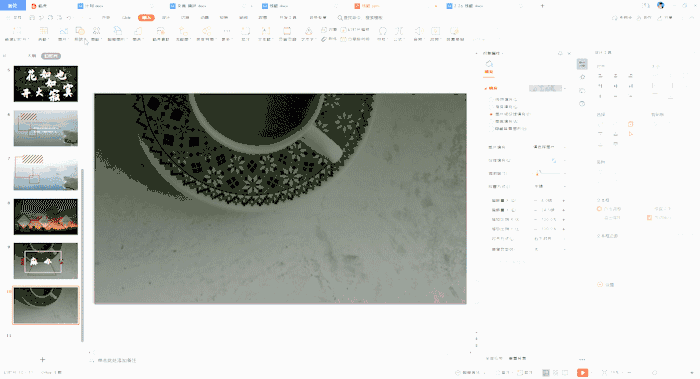This screenshot has width=700, height=379.
Task: Click the add slide plus button
Action: click(42, 359)
